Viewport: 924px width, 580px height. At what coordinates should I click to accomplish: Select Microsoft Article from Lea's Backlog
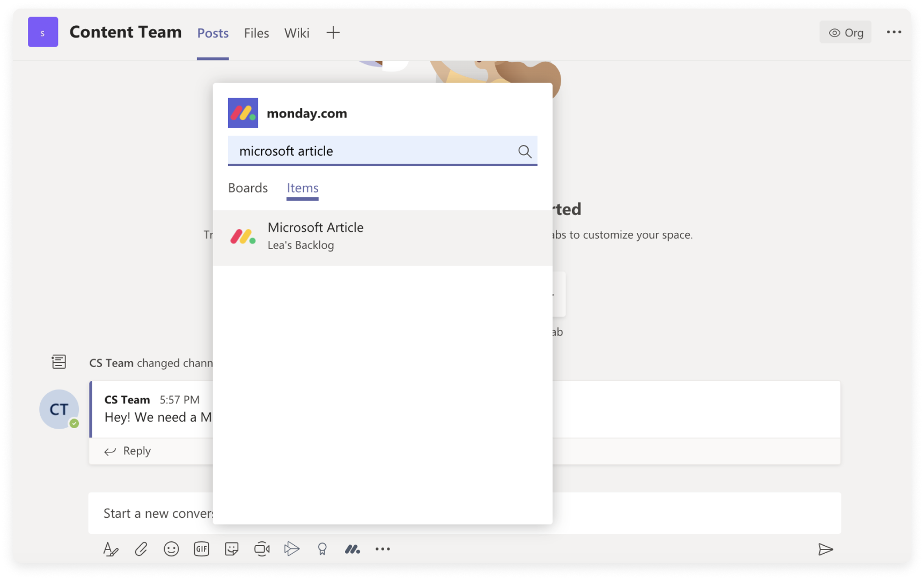coord(316,236)
